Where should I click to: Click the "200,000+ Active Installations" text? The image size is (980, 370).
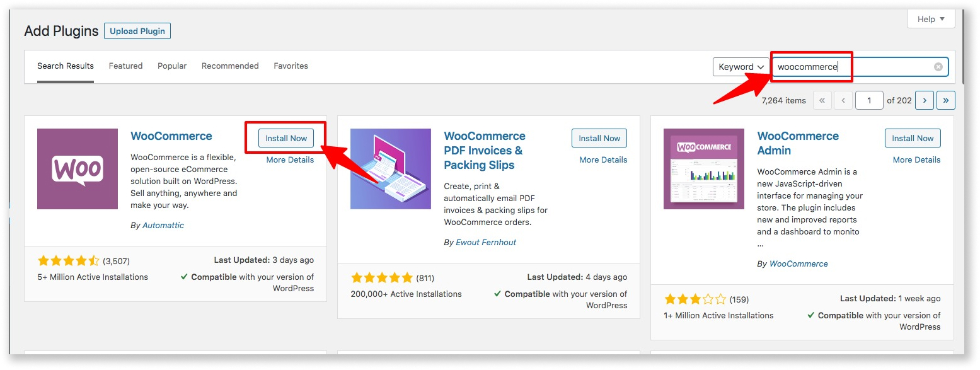click(x=406, y=294)
